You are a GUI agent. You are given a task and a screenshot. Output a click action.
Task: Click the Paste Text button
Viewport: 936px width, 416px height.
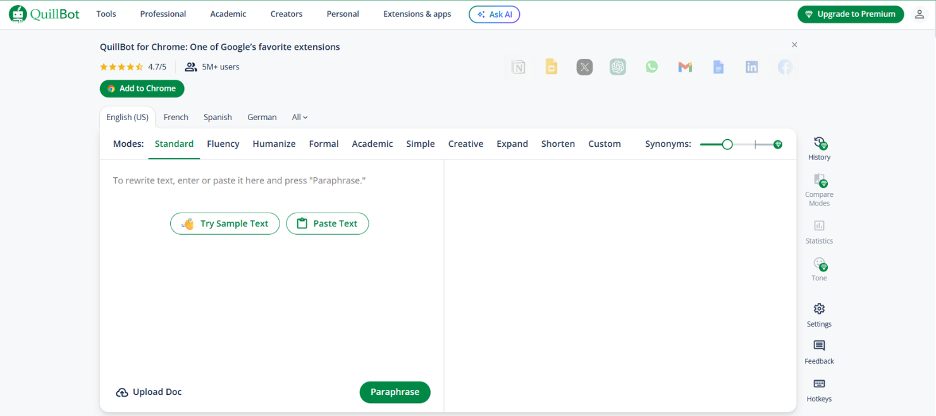(327, 224)
